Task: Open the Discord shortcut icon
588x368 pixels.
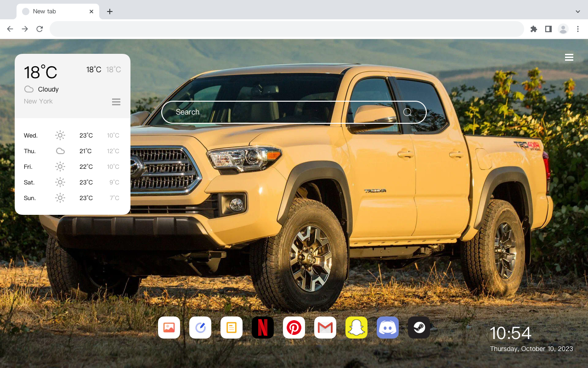Action: point(388,328)
